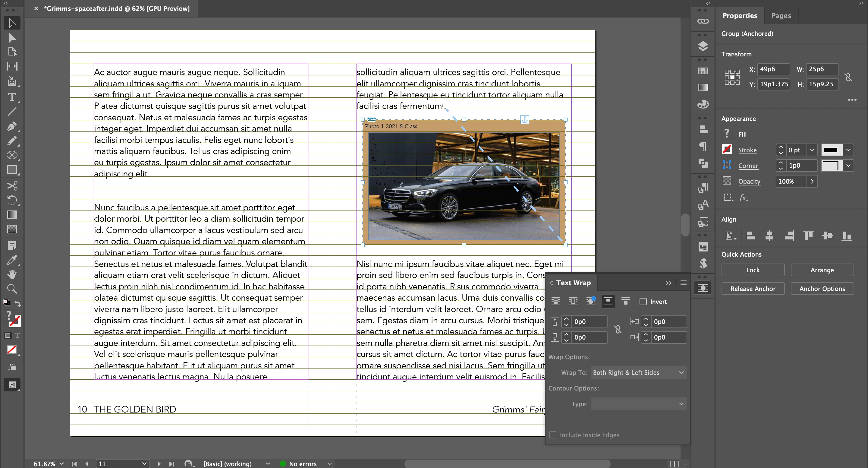Toggle make all offset settings the same
The image size is (868, 468).
[618, 329]
